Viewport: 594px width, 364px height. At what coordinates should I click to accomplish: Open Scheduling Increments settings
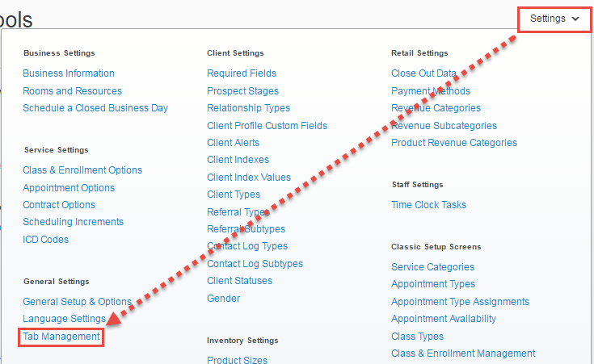pyautogui.click(x=73, y=222)
